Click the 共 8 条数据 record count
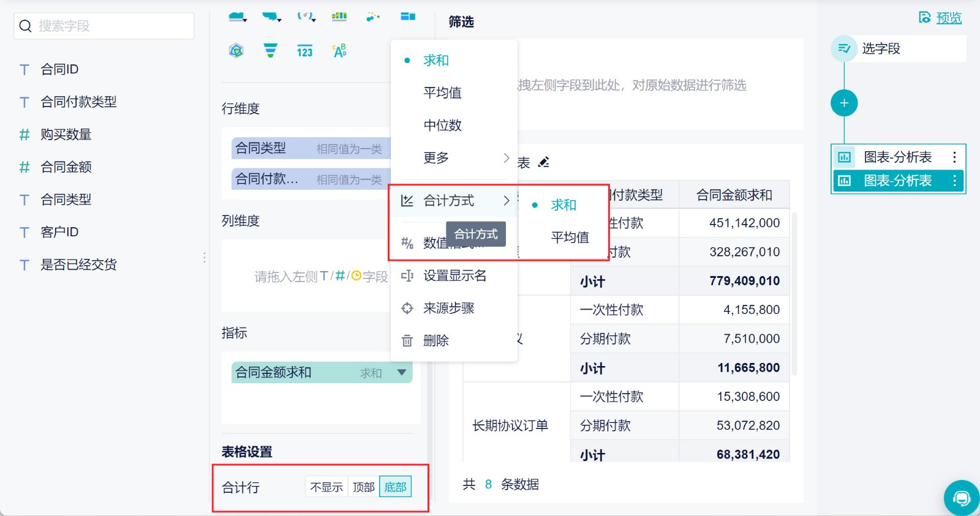This screenshot has height=516, width=980. [501, 484]
